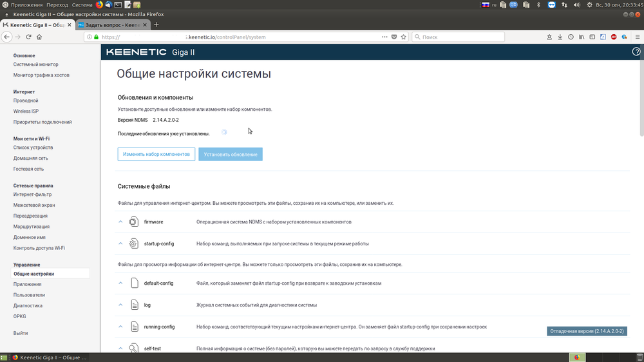The image size is (644, 362).
Task: Click 'Установить обновление' button
Action: pyautogui.click(x=231, y=154)
